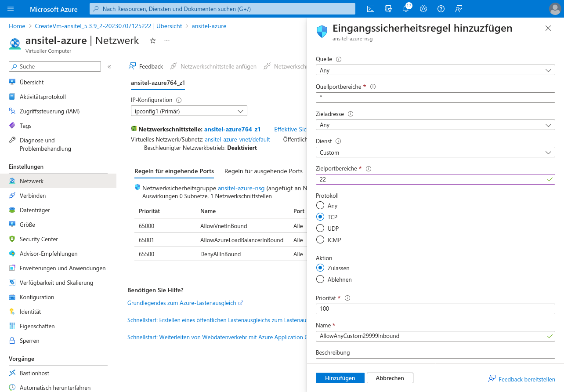Open the Dienst dropdown set to Custom
This screenshot has height=392, width=564.
coord(435,152)
